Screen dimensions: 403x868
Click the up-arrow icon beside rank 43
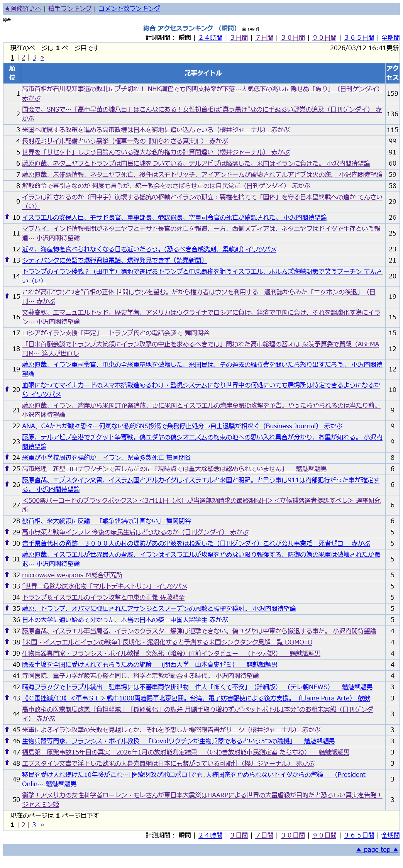click(7, 698)
